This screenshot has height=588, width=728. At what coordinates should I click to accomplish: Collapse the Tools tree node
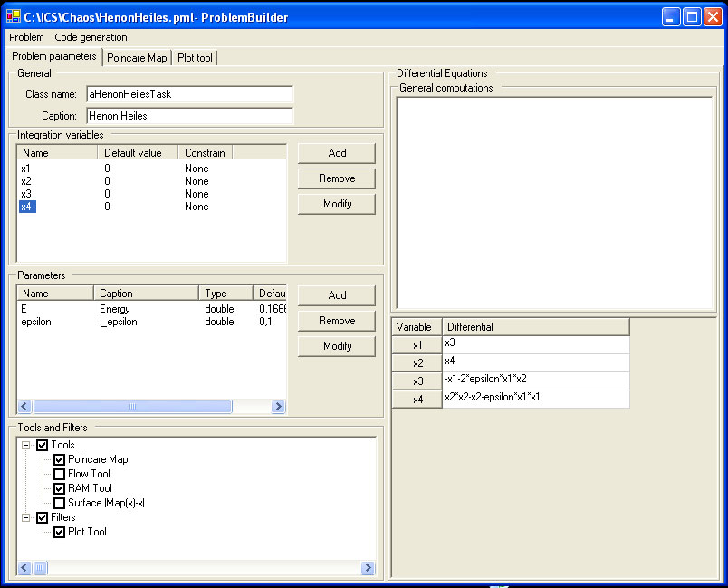(26, 445)
